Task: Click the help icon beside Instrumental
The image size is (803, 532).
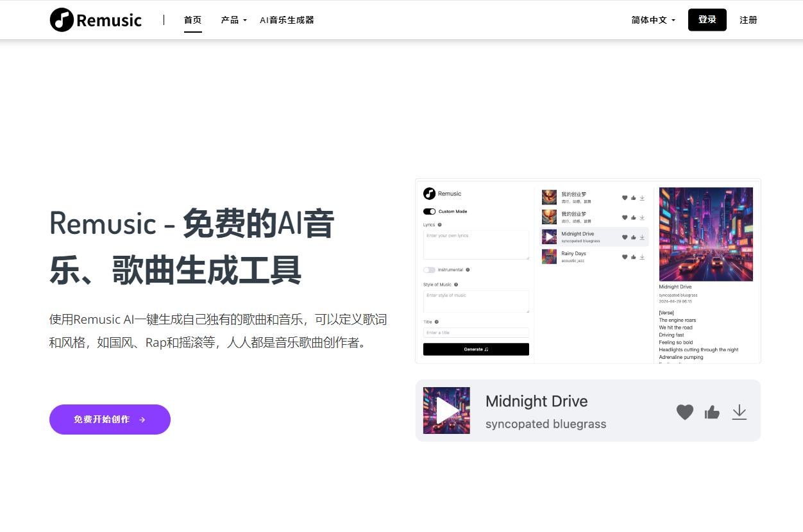Action: tap(468, 270)
